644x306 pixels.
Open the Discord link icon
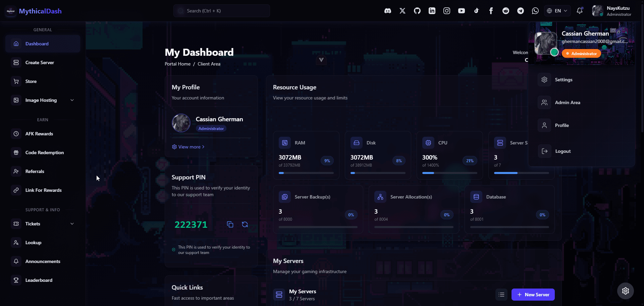[387, 11]
